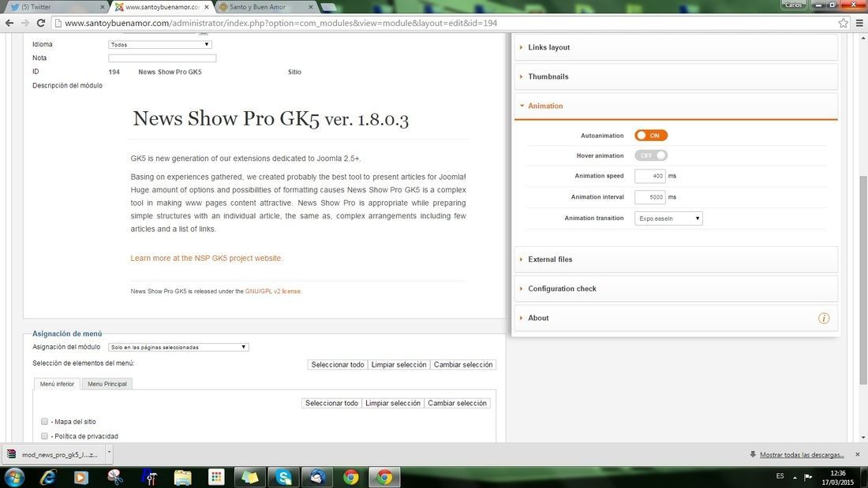Check the Política de privacidad checkbox
Screen dimensions: 868x488
44,436
